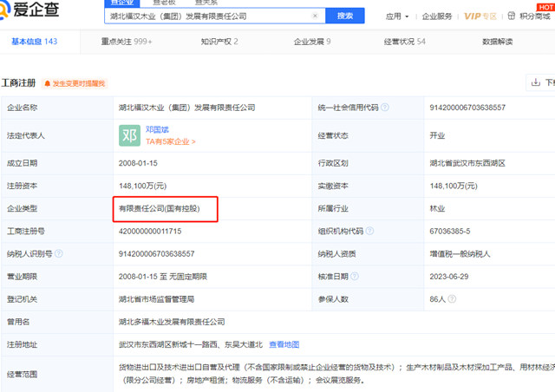Viewport: 555px width, 392px height.
Task: Click the 爱企查 logo
Action: click(x=29, y=10)
